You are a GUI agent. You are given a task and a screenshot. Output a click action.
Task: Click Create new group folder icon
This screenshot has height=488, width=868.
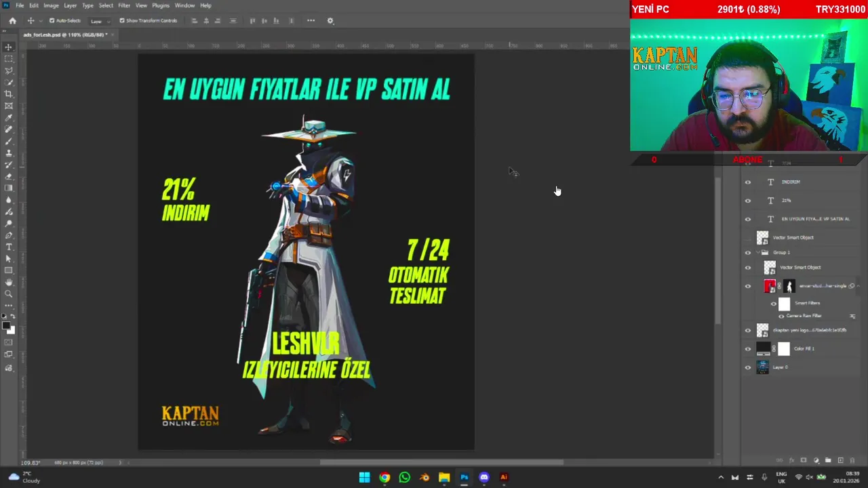(x=828, y=460)
